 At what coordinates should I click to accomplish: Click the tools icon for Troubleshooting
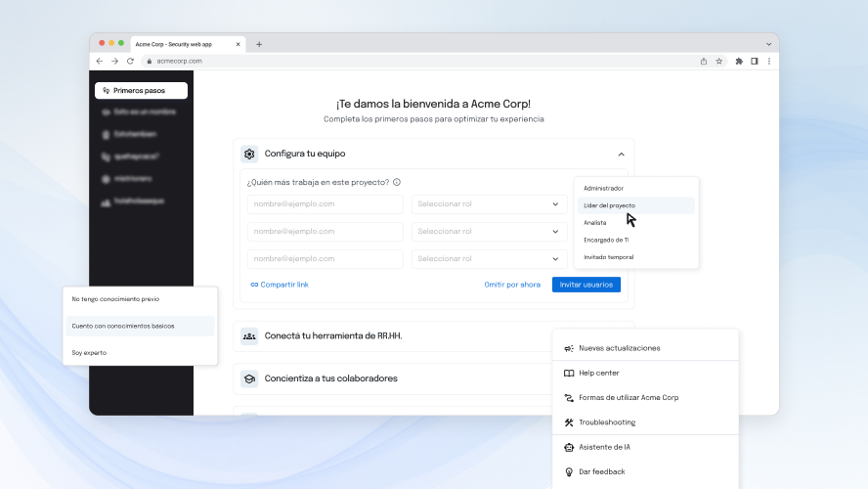(x=569, y=422)
